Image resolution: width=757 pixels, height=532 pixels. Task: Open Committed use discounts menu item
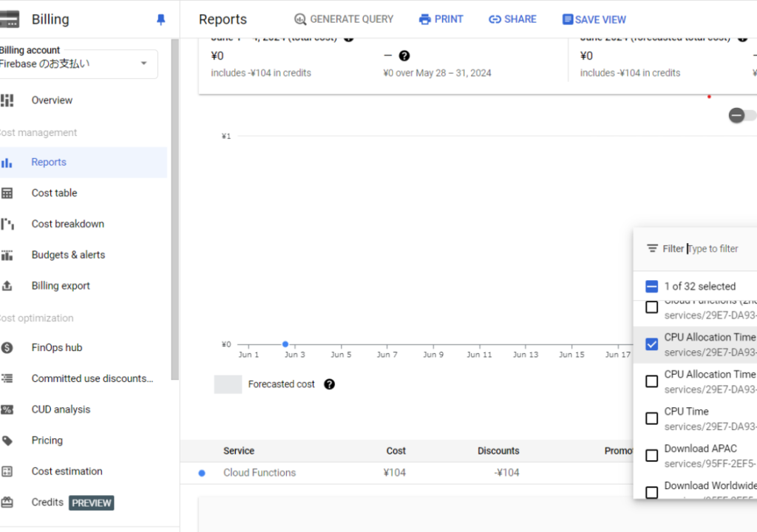tap(92, 378)
